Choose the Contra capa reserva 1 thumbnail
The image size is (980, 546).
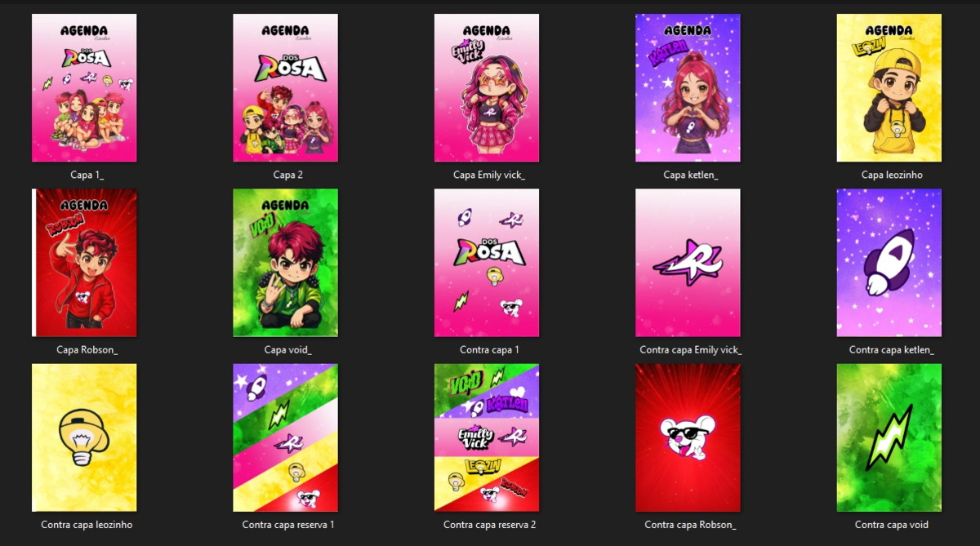coord(285,437)
